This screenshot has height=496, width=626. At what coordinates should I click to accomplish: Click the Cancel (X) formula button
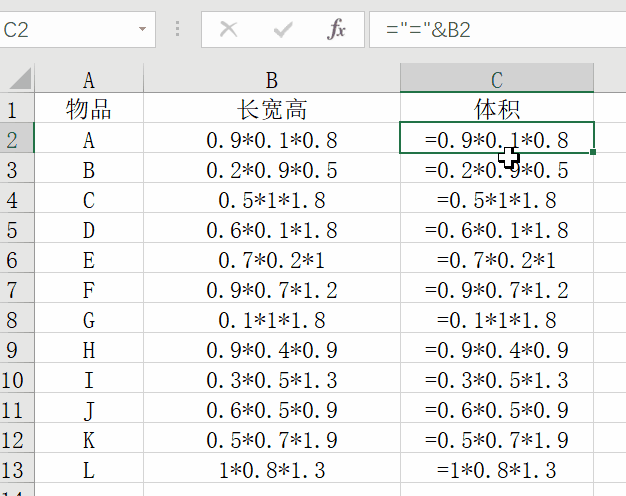(228, 30)
